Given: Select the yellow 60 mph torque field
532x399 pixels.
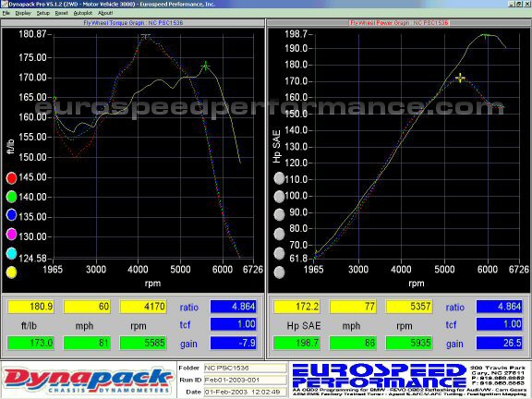Looking at the screenshot, I should pyautogui.click(x=87, y=307).
